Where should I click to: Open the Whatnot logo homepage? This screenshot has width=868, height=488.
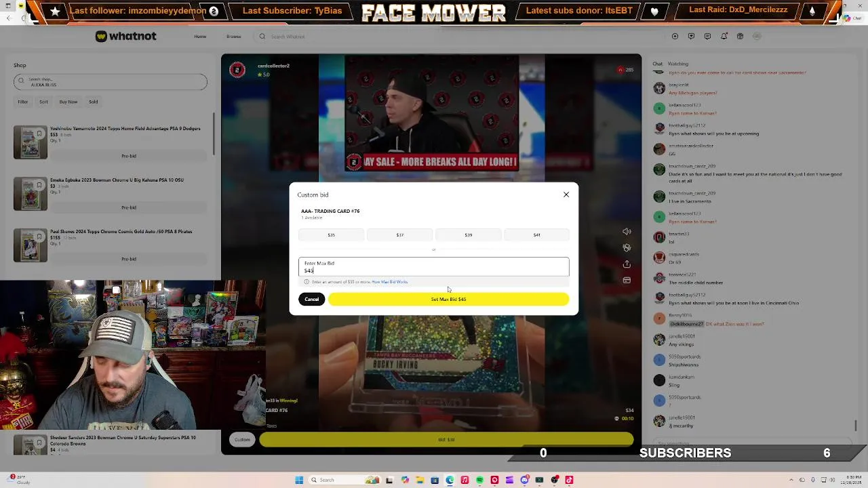(126, 36)
